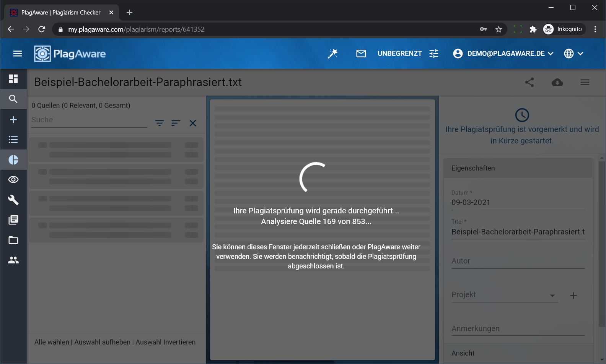Screen dimensions: 606x364
Task: Click the address bar URL
Action: pos(136,29)
